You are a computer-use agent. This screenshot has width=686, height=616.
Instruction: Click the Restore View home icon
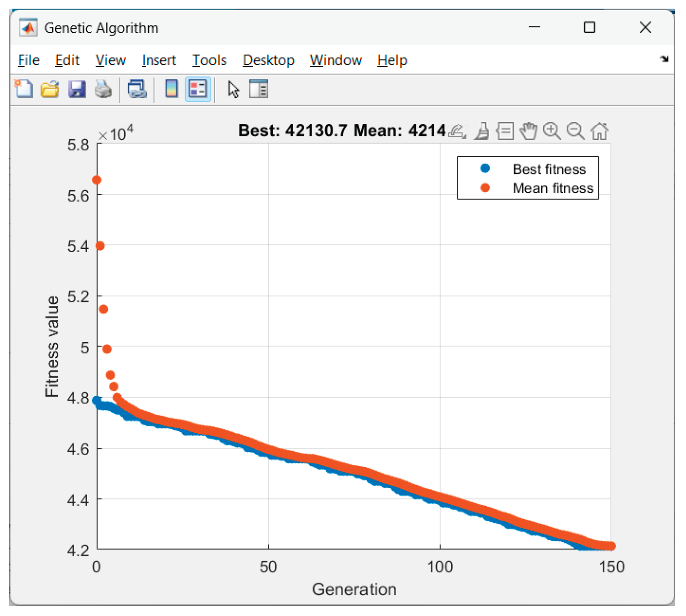[x=599, y=131]
